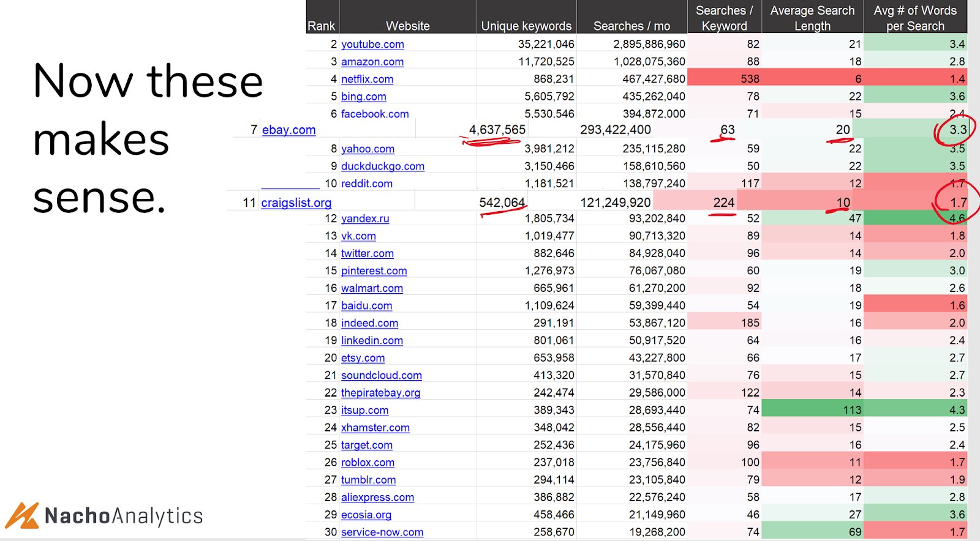Click the thepiratebay.org link
The image size is (980, 541).
(x=380, y=393)
